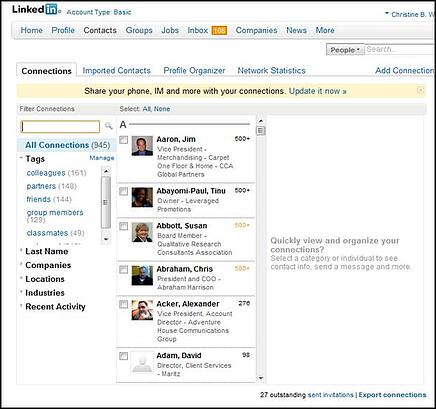The width and height of the screenshot is (436, 409).
Task: Switch to the Imported Contacts tab
Action: click(116, 71)
